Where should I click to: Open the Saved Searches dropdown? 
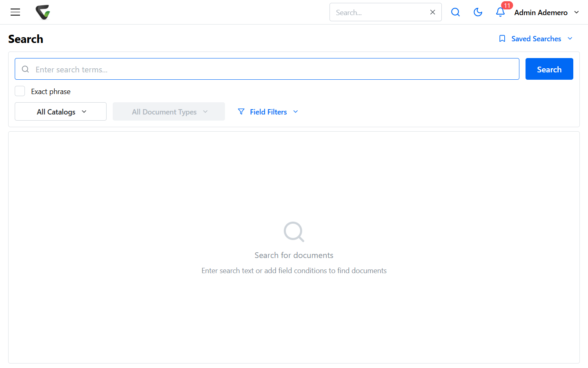(x=536, y=38)
